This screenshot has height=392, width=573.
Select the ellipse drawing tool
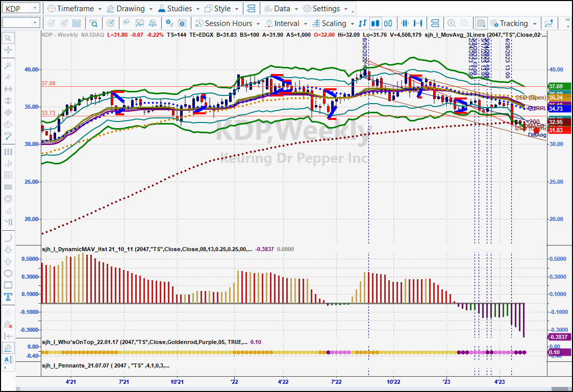click(8, 273)
